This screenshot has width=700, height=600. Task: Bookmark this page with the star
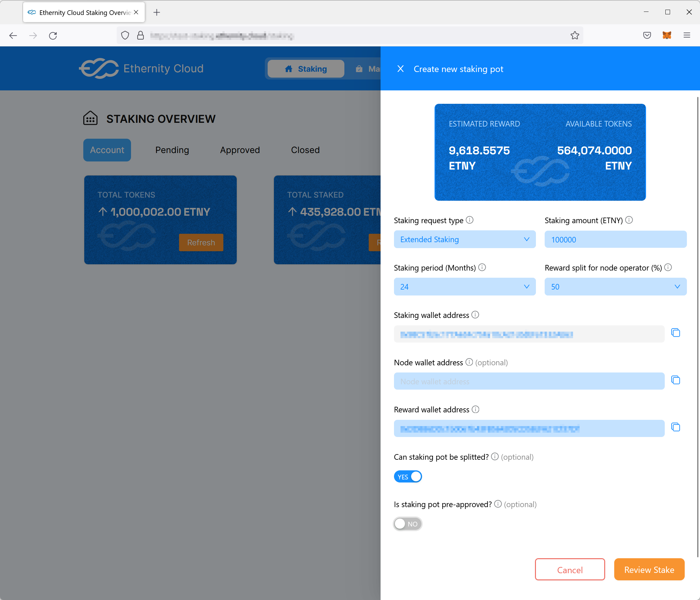pos(575,36)
